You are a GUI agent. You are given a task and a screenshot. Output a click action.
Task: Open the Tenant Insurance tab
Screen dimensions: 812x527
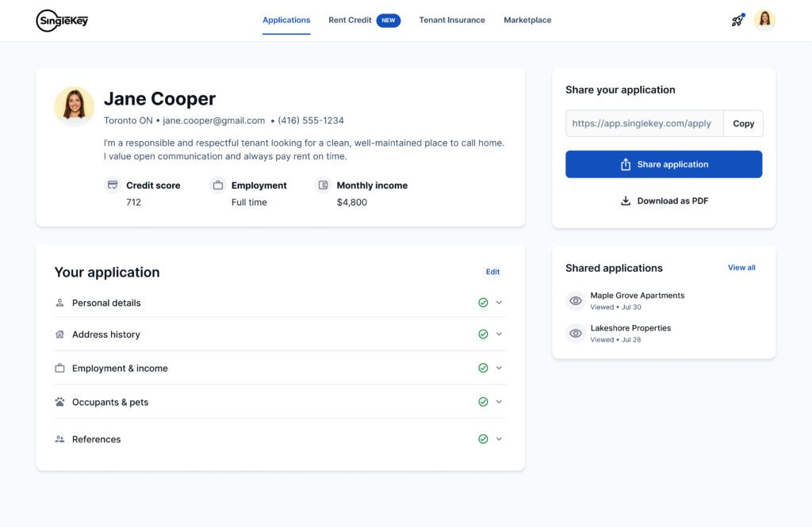452,20
